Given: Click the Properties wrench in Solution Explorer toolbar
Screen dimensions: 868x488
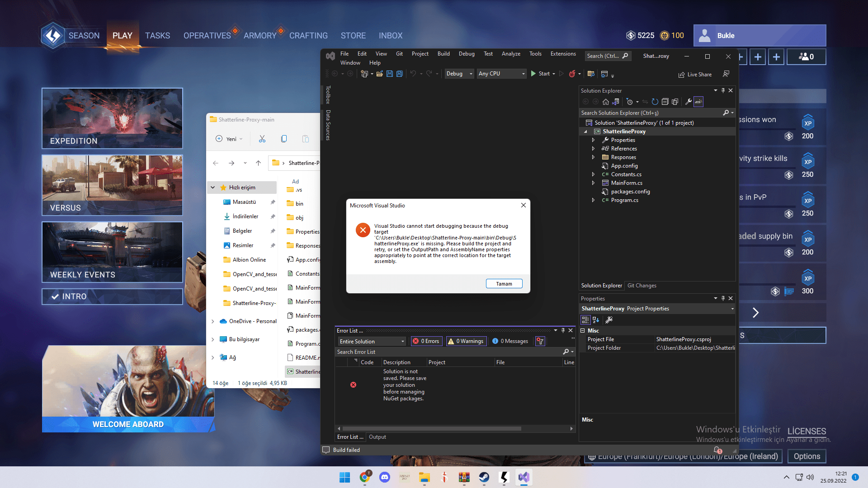Looking at the screenshot, I should coord(689,102).
